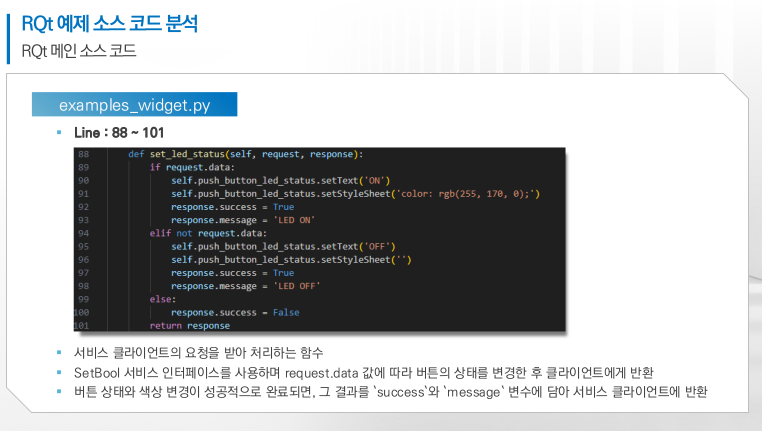Click the 'else:' keyword on line 99

coord(163,299)
